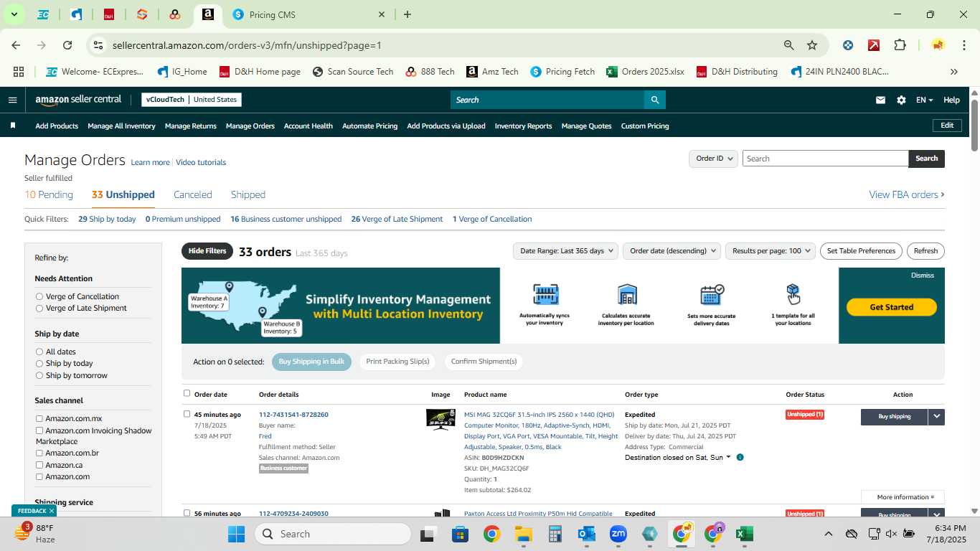The image size is (980, 551).
Task: Select Verge of Cancellation radio button
Action: click(39, 296)
